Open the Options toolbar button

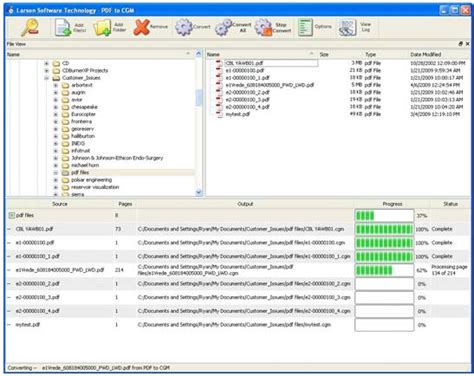point(315,27)
